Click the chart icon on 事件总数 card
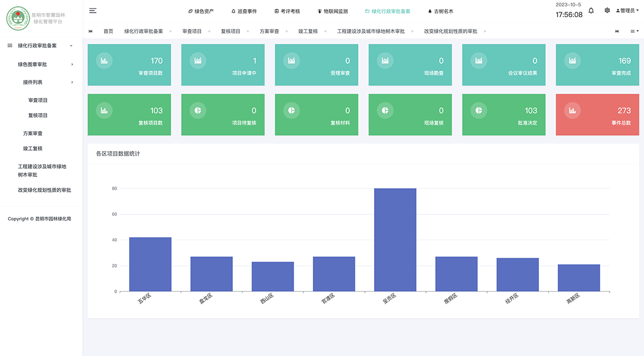Viewport: 644px width, 356px height. [572, 110]
